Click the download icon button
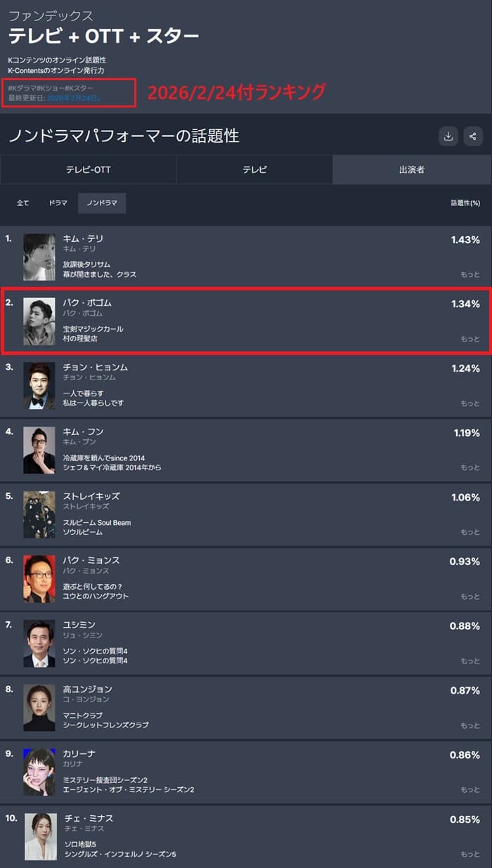Viewport: 492px width, 868px height. pyautogui.click(x=448, y=136)
